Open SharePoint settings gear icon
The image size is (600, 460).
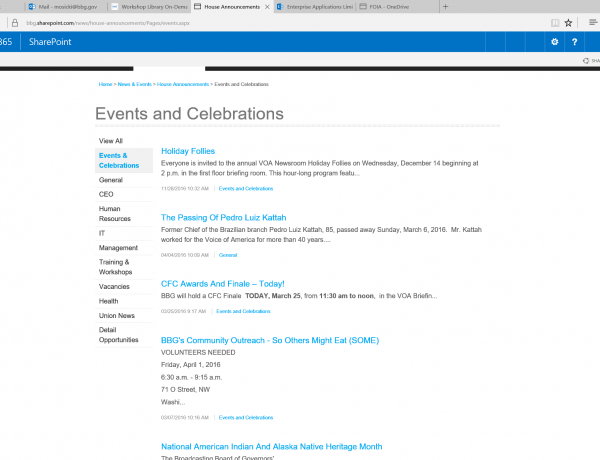554,42
